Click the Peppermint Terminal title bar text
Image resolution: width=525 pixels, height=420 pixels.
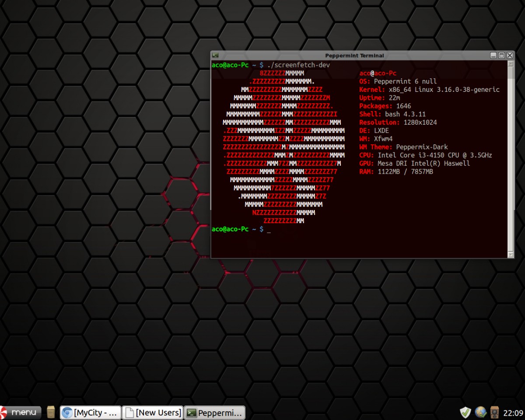[x=354, y=56]
